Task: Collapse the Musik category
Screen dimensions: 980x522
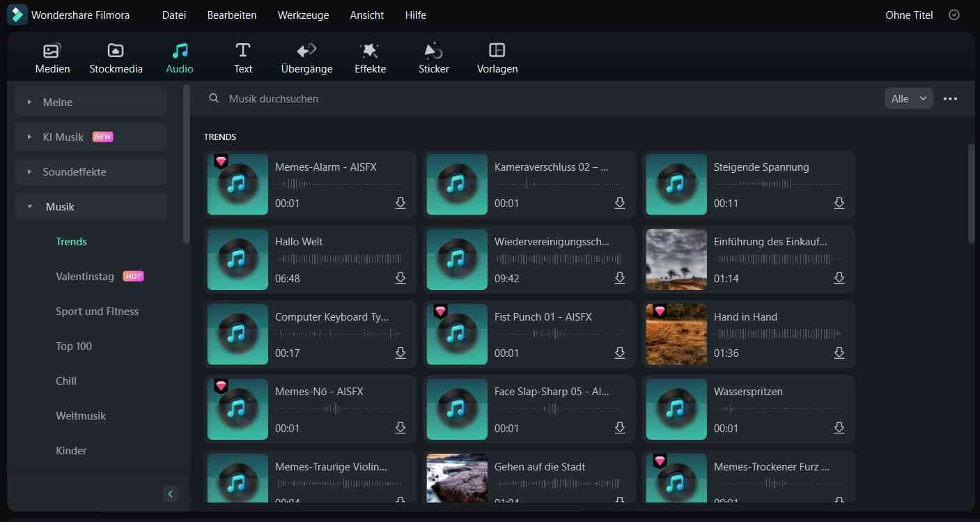Action: point(91,206)
